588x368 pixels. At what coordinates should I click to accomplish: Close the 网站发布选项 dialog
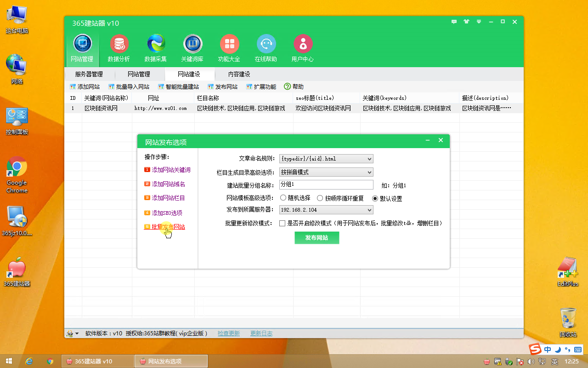441,141
